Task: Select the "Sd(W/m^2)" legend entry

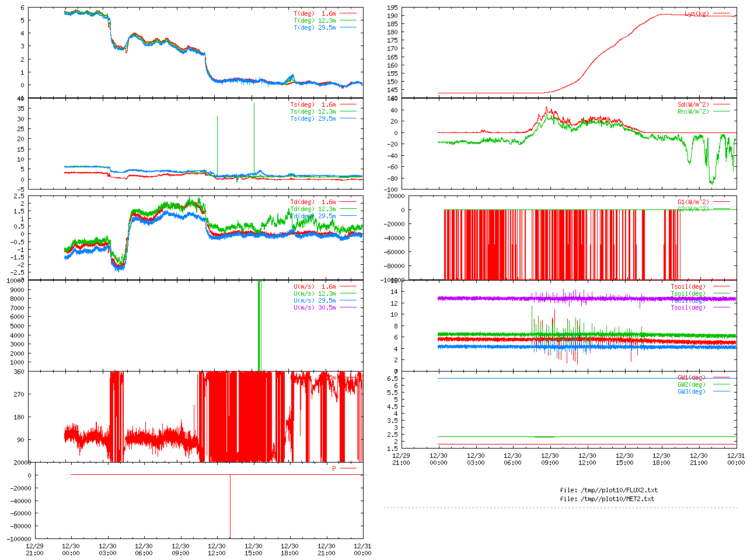Action: 693,105
